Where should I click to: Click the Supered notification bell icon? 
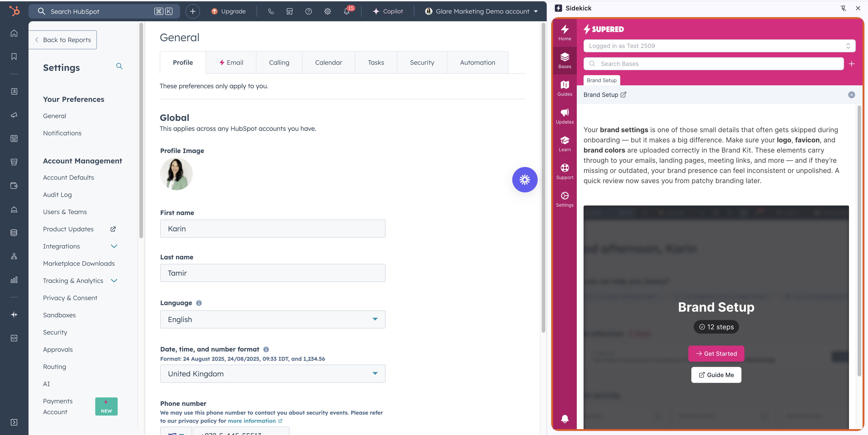click(x=565, y=419)
